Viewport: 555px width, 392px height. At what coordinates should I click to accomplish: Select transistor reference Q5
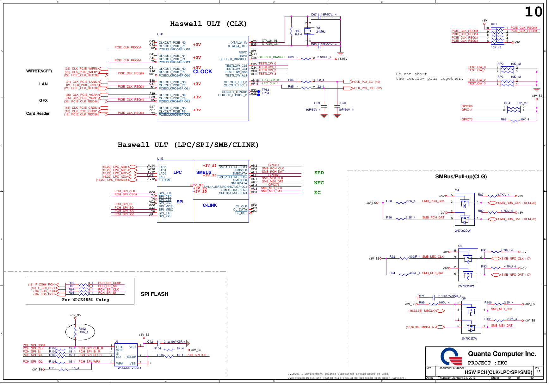coord(460,246)
